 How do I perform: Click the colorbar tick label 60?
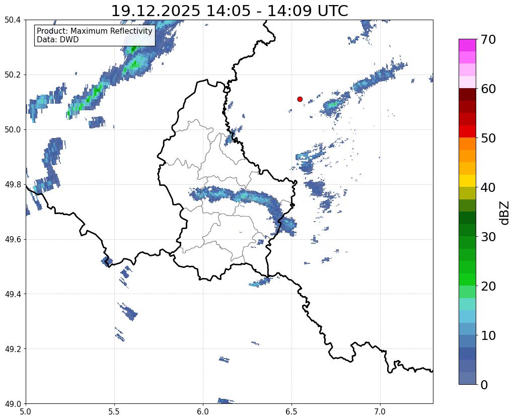(488, 89)
